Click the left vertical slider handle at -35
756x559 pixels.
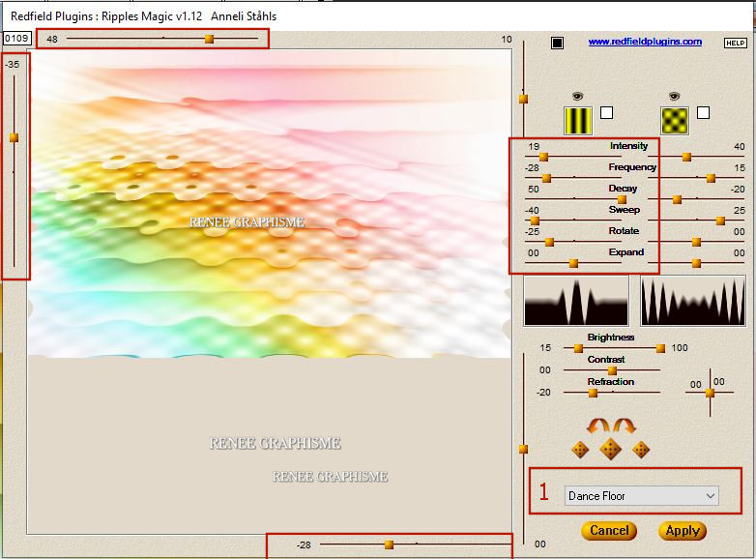(x=14, y=138)
